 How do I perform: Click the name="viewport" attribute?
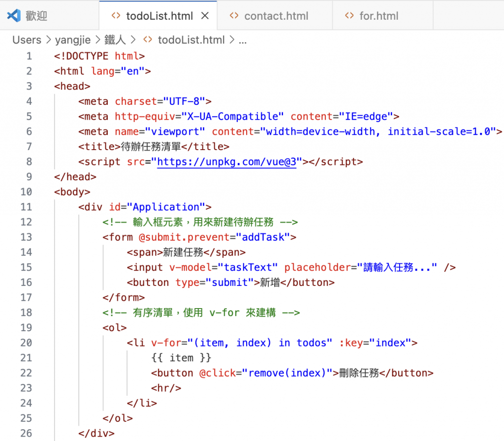[160, 131]
